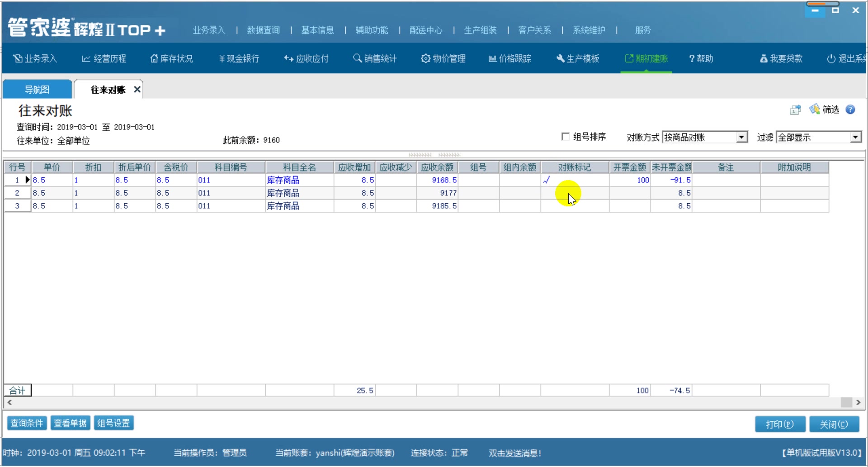This screenshot has width=868, height=467.
Task: Select the 往来对账 tab
Action: click(x=108, y=90)
